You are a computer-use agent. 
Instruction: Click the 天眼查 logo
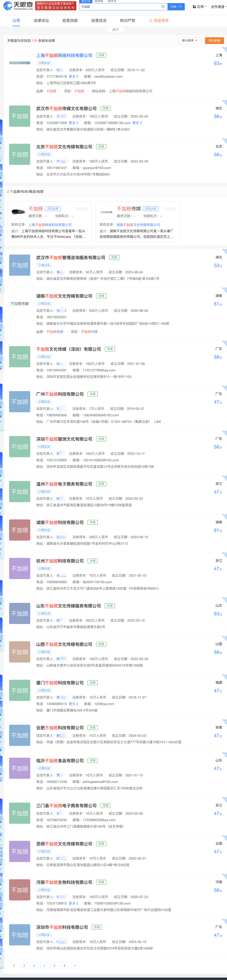(x=18, y=5)
